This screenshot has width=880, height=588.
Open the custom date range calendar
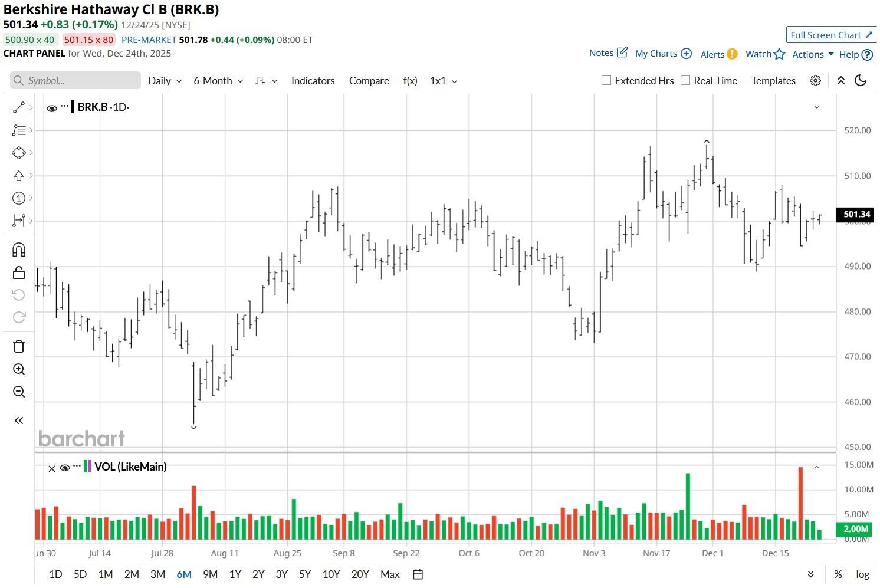(x=418, y=574)
